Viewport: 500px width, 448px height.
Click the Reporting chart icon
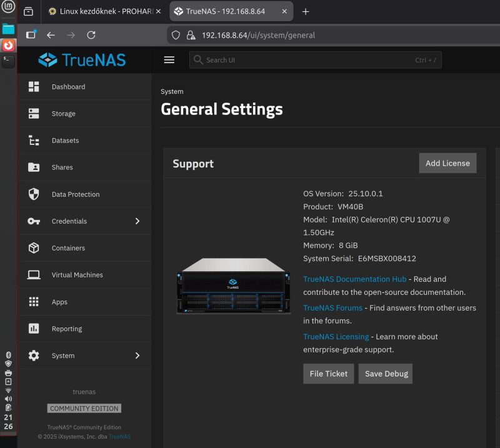[x=34, y=329]
